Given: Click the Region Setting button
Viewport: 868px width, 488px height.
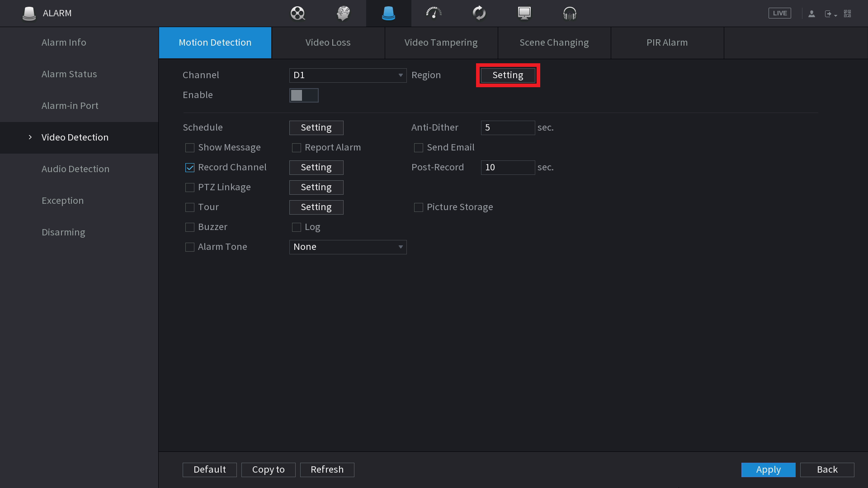Looking at the screenshot, I should tap(508, 75).
